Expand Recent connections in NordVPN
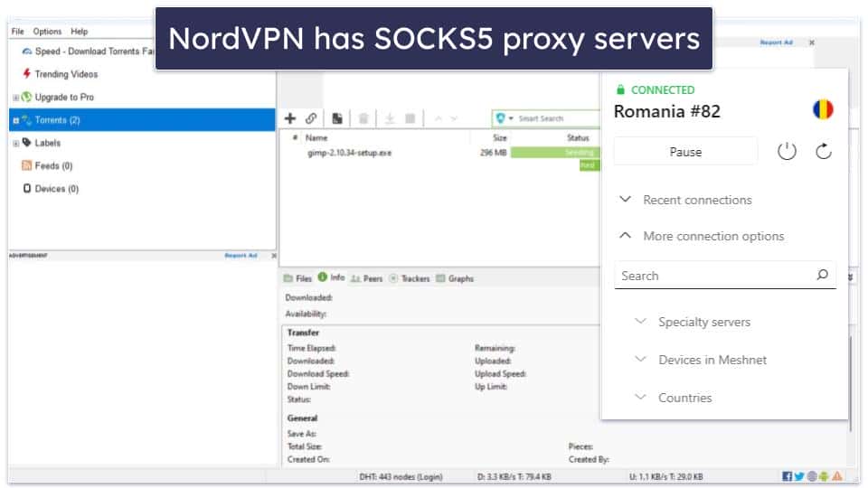 point(685,200)
